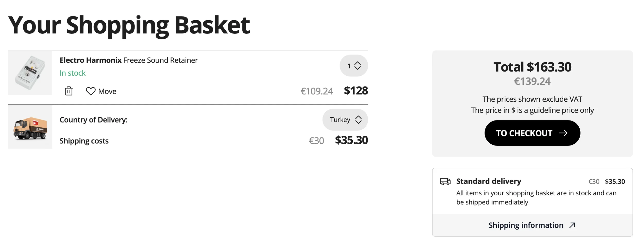Click the $128 item price
The image size is (644, 243).
[356, 91]
